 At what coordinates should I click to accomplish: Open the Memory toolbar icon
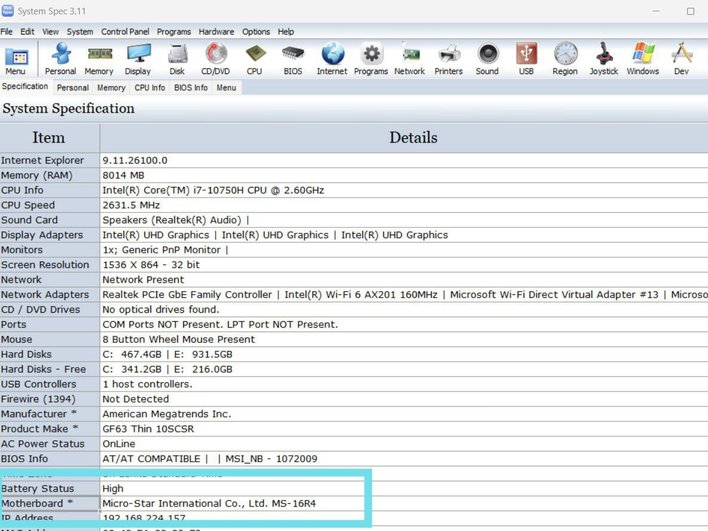tap(99, 59)
